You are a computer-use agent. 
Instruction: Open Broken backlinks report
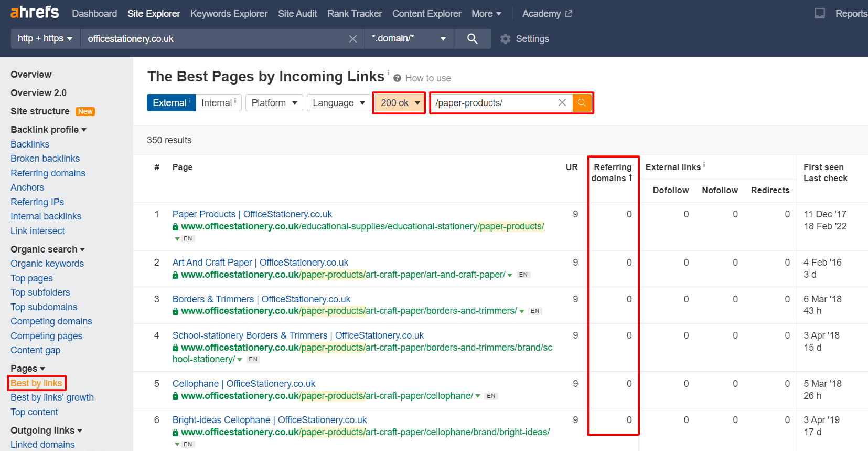point(45,159)
